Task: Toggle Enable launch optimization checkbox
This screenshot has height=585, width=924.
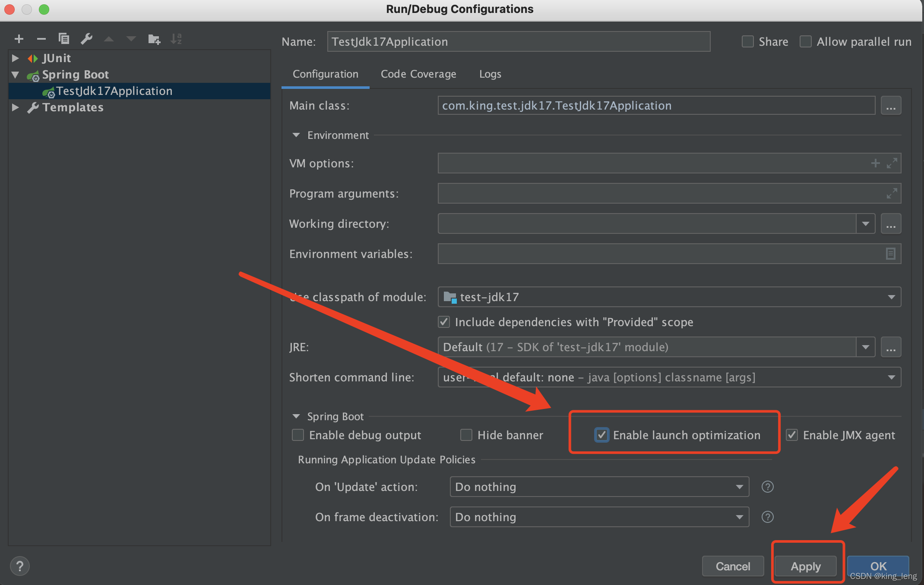Action: [601, 435]
